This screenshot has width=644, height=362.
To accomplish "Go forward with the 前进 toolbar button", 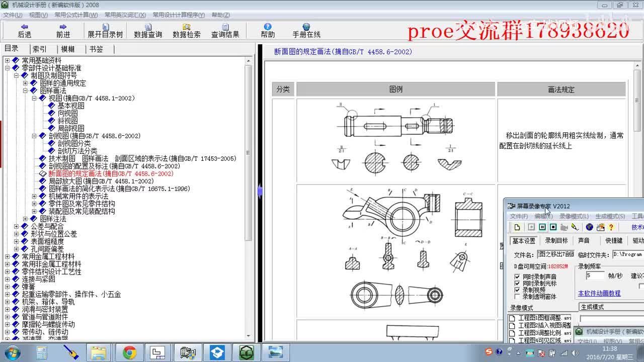I will [x=63, y=31].
